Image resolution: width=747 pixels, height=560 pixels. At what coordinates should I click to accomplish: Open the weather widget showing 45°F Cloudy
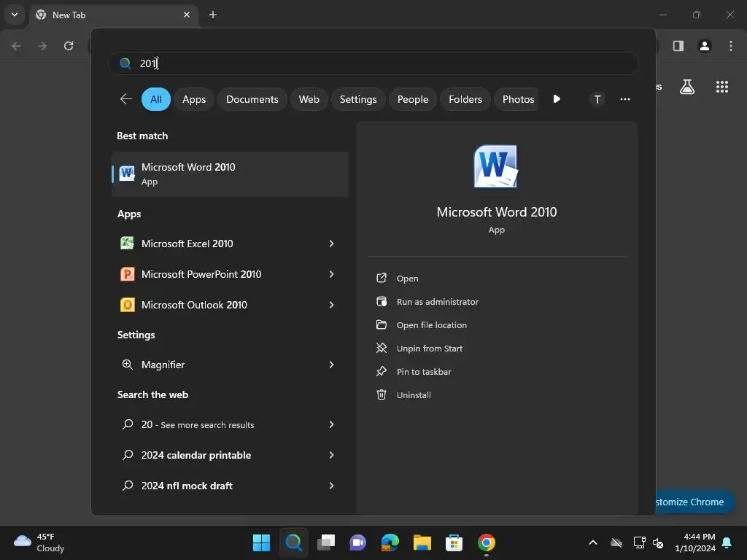point(39,542)
